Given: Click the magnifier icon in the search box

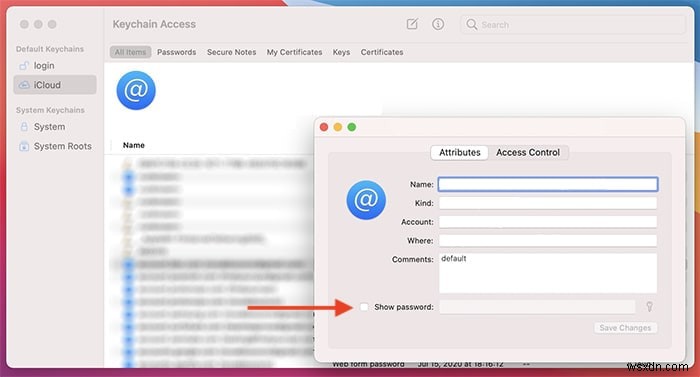Looking at the screenshot, I should pos(471,24).
